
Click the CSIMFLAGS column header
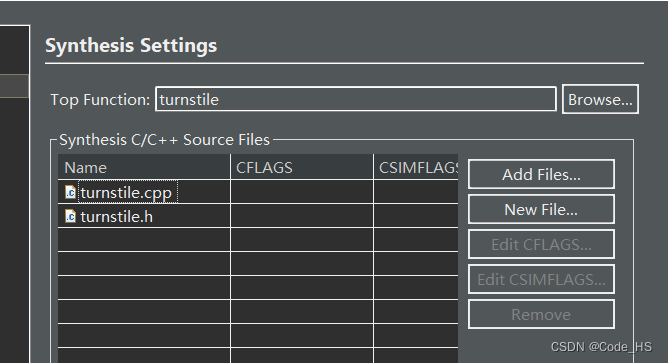click(416, 167)
